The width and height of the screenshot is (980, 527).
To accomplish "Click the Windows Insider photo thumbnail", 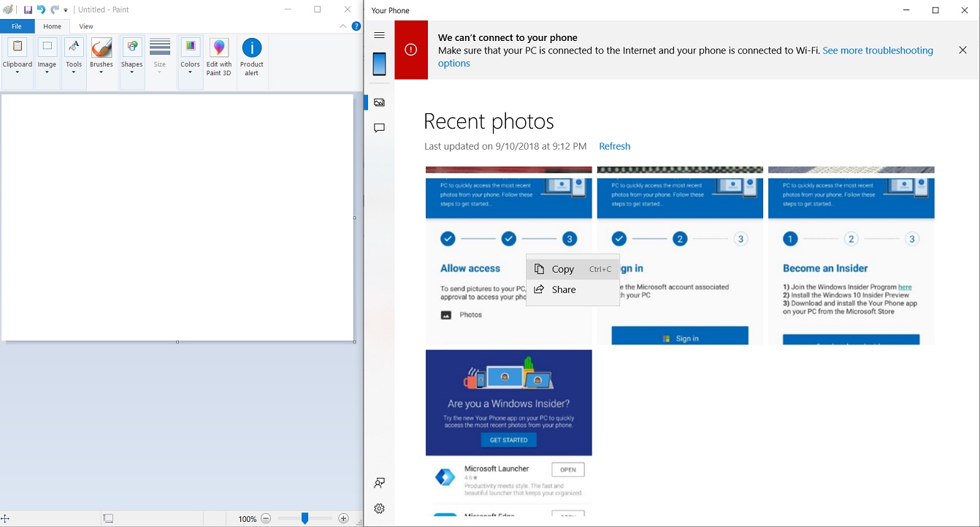I will (x=508, y=402).
